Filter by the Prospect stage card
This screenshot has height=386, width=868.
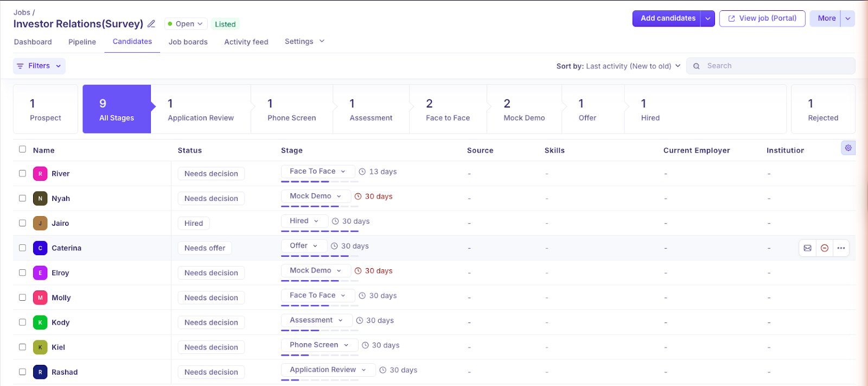tap(46, 109)
